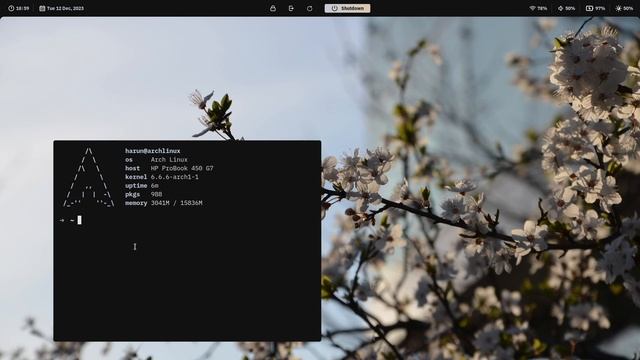This screenshot has height=360, width=640.
Task: Click the calendar date Tue 12 Dec, 2023
Action: coord(62,8)
